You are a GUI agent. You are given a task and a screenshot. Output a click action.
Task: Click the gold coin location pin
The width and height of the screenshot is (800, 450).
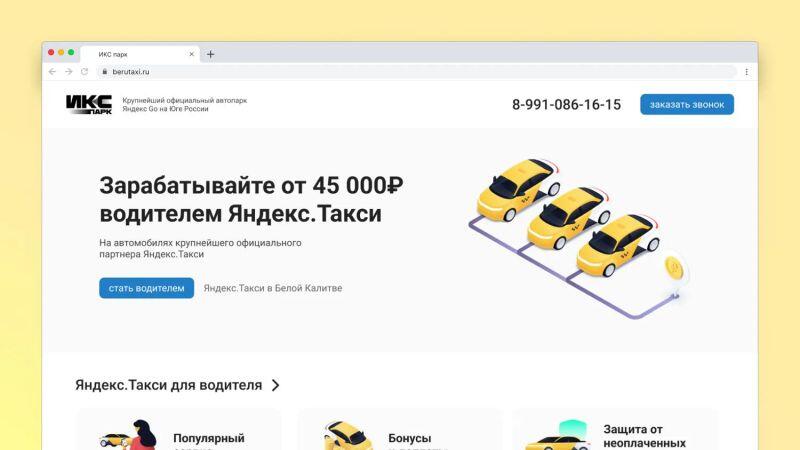[676, 268]
